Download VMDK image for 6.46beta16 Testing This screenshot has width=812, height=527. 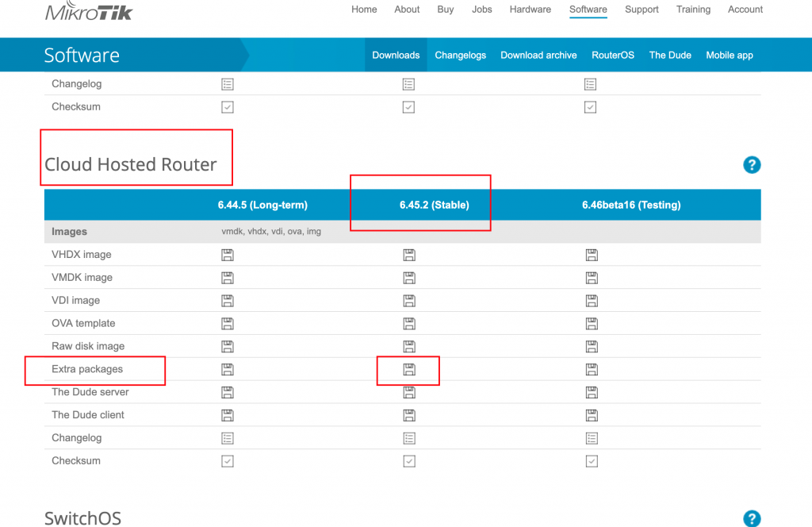(592, 278)
